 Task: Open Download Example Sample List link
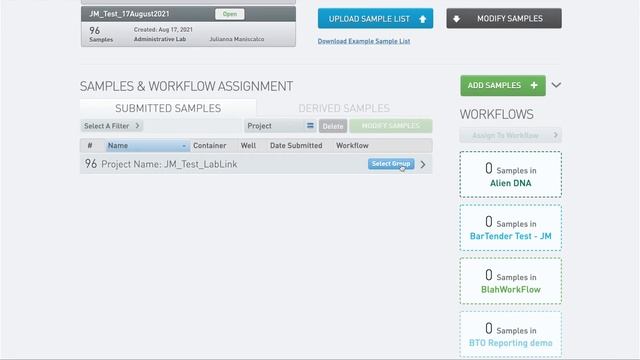(x=364, y=41)
